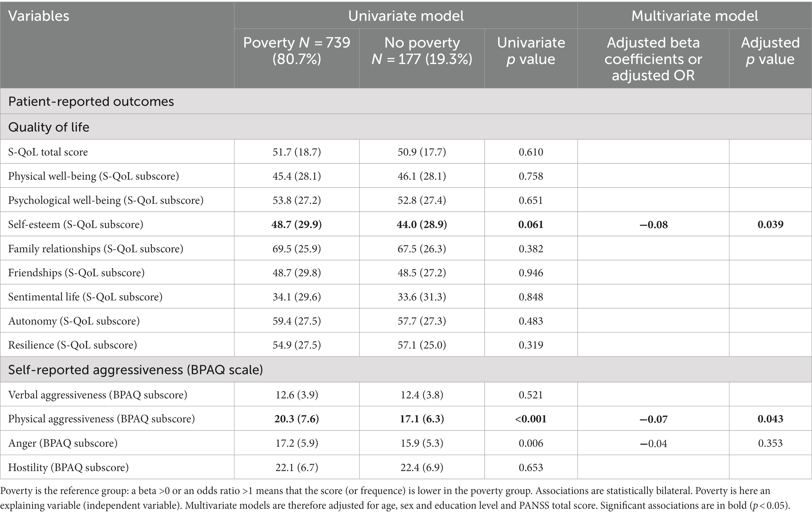
Task: Click the Self-reported aggressiveness BPAQ section row
Action: click(406, 369)
